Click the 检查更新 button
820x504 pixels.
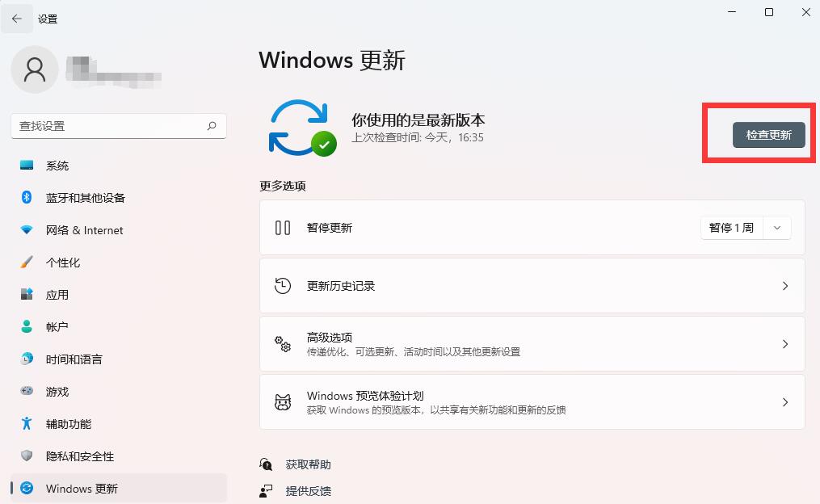pos(769,135)
